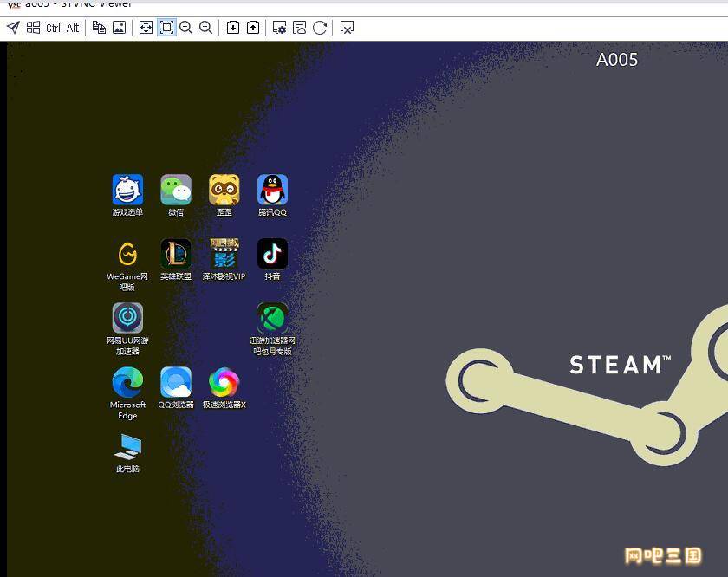Screen dimensions: 728x577
Task: Click the download-arrow clipboard icon
Action: (x=233, y=28)
